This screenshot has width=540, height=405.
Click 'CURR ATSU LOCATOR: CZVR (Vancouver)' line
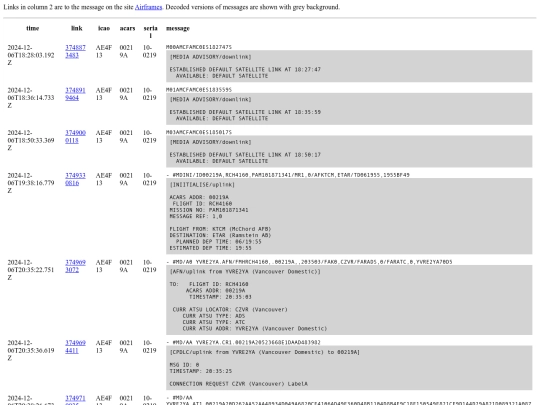point(230,309)
